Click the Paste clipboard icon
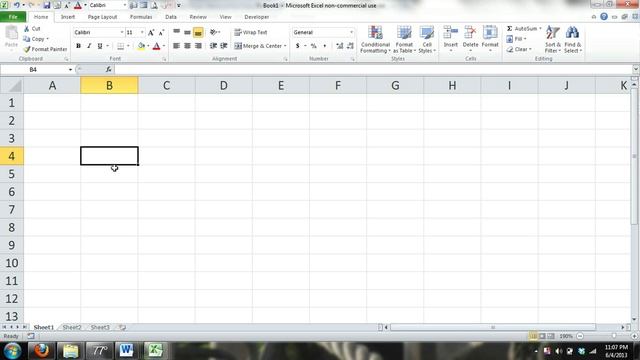Viewport: 640px width, 360px height. [x=11, y=33]
